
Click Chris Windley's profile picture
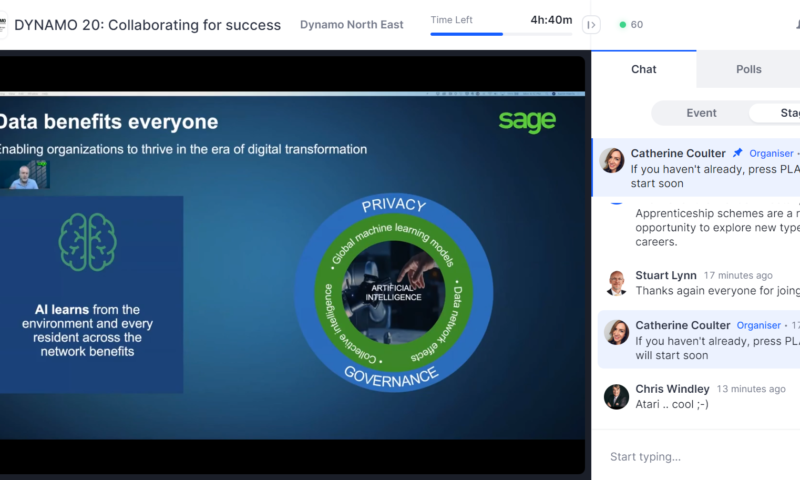click(x=616, y=396)
